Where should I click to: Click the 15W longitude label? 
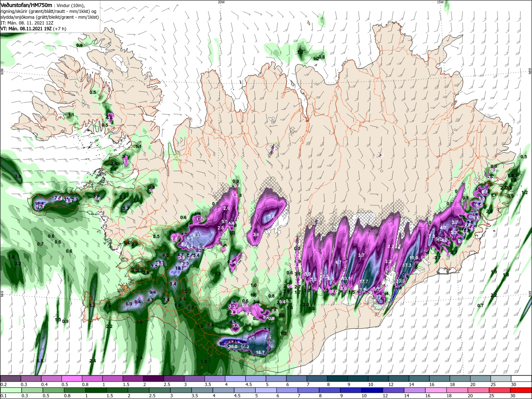pyautogui.click(x=440, y=2)
